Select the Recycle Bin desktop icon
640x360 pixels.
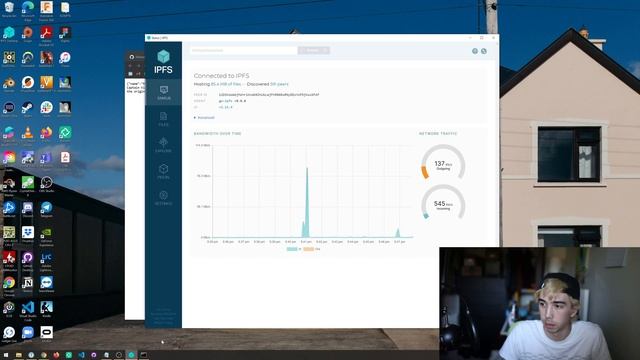(9, 9)
